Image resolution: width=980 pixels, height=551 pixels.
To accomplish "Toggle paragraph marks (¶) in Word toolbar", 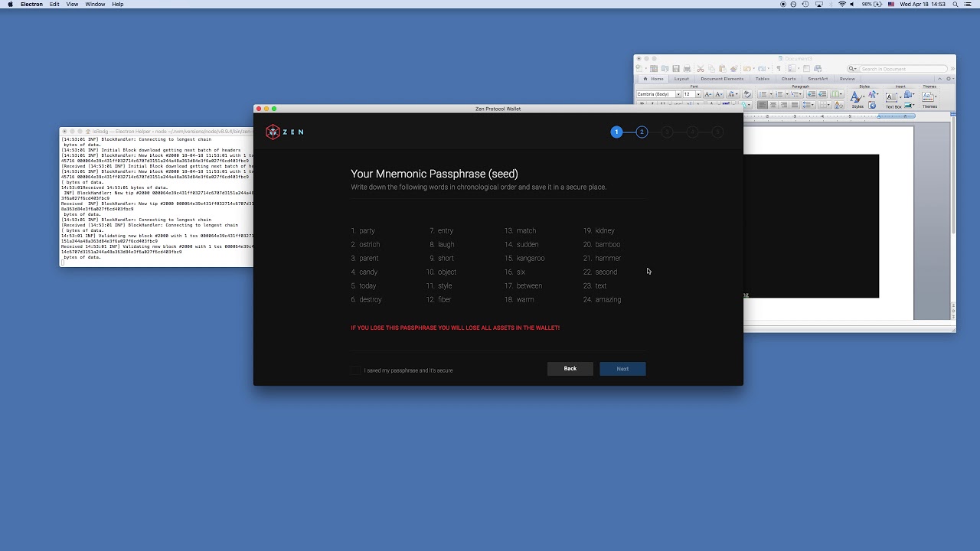I will pos(779,69).
